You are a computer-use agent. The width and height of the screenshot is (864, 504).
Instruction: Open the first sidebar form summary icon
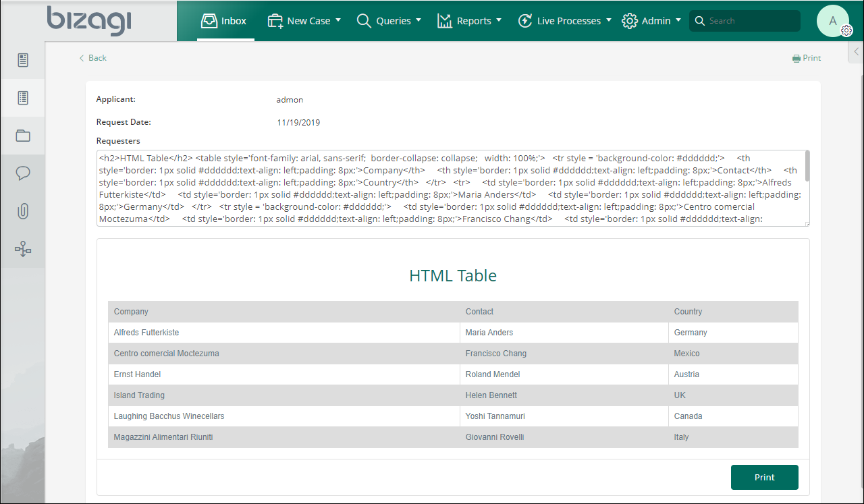[23, 60]
